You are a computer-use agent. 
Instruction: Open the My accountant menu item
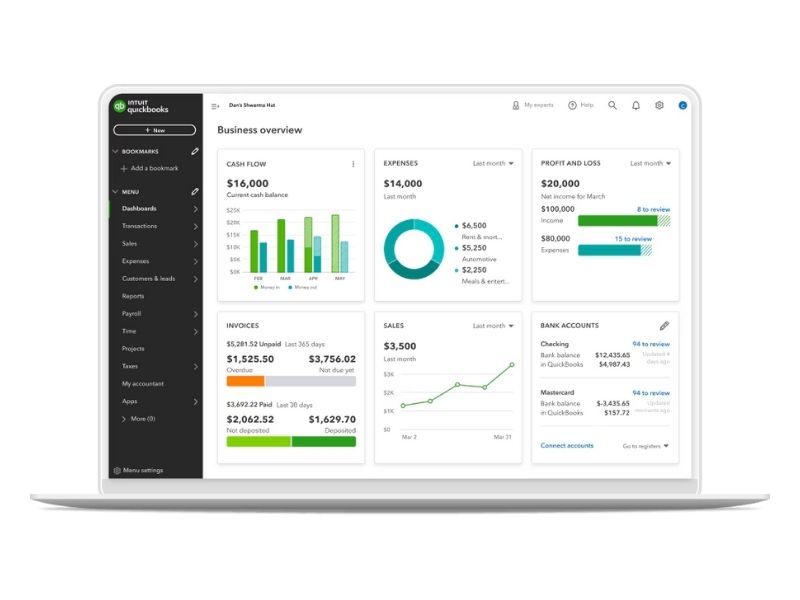click(x=143, y=384)
